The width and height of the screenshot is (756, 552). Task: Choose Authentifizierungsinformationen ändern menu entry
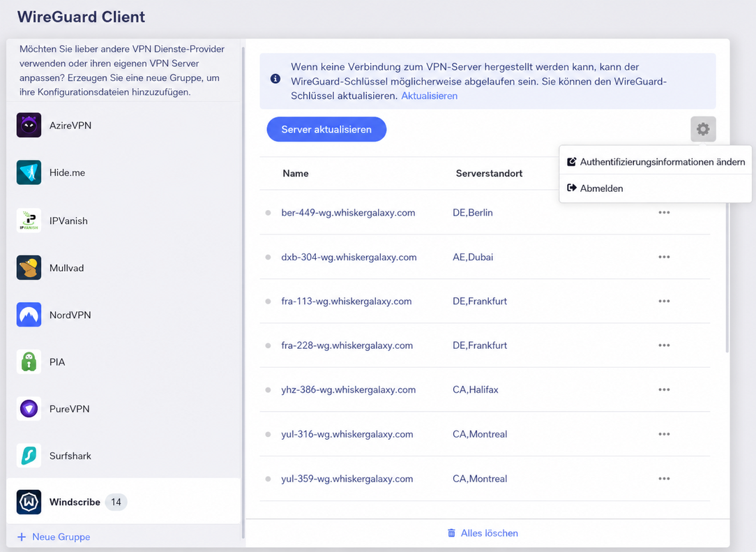656,162
